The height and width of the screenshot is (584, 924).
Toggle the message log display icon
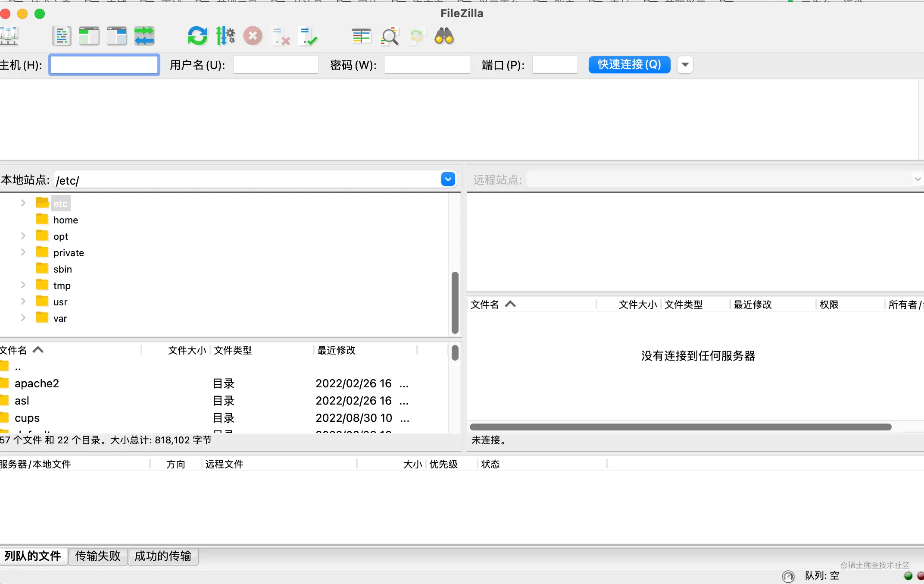point(61,36)
